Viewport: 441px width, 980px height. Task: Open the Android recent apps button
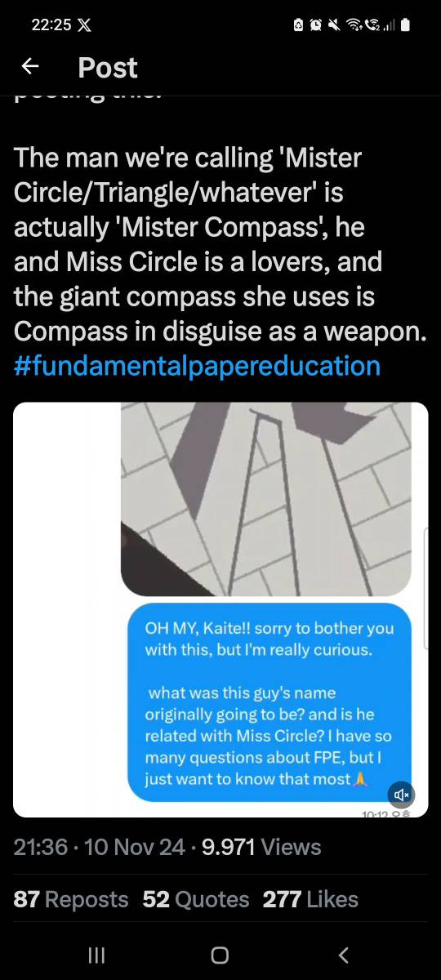[x=96, y=955]
